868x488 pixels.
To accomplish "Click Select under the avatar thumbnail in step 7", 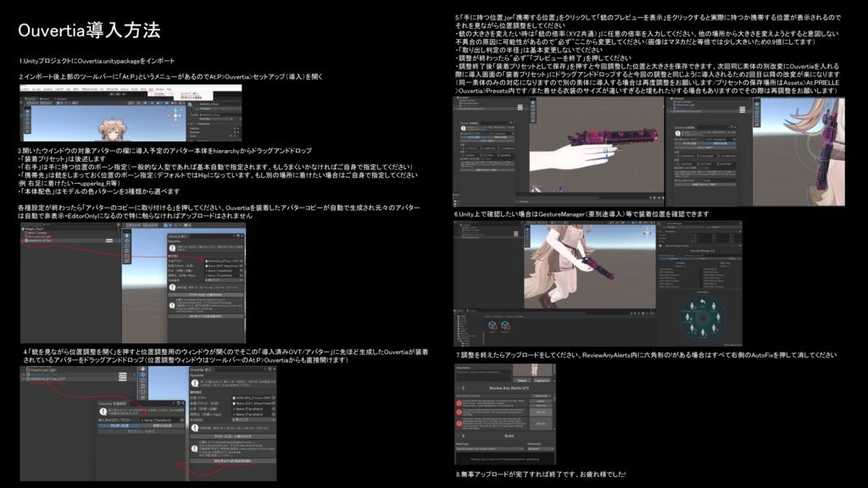I will [x=521, y=380].
